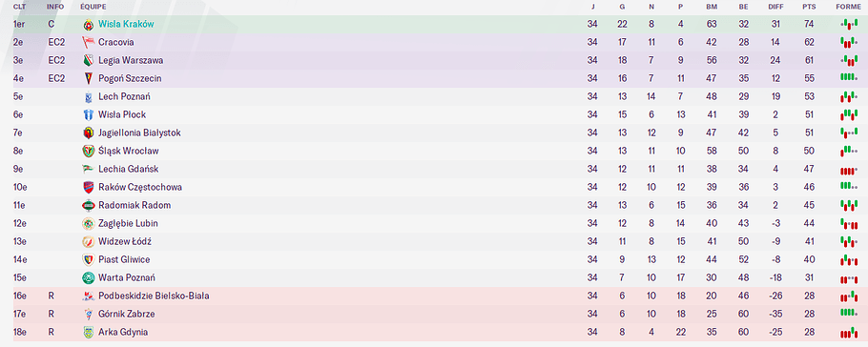The image size is (868, 347).
Task: Click Lechia Gdańsk's red form bars
Action: pyautogui.click(x=849, y=170)
